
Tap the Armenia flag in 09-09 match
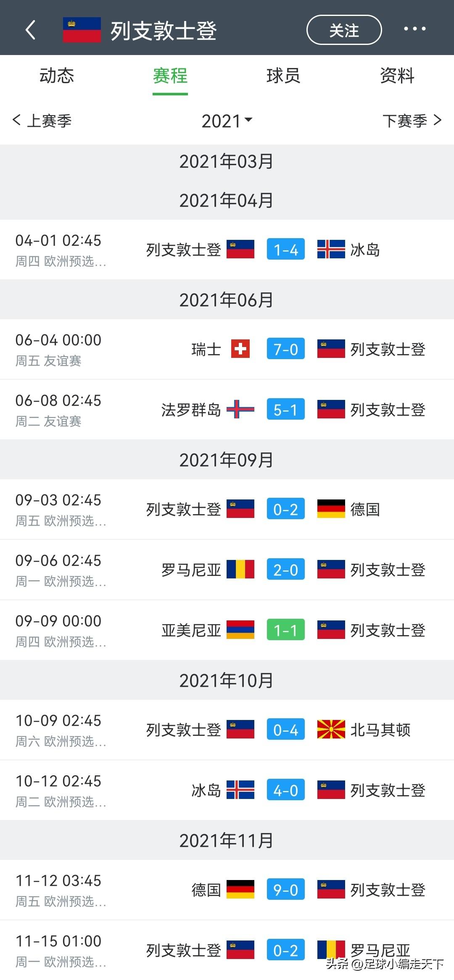pos(240,630)
